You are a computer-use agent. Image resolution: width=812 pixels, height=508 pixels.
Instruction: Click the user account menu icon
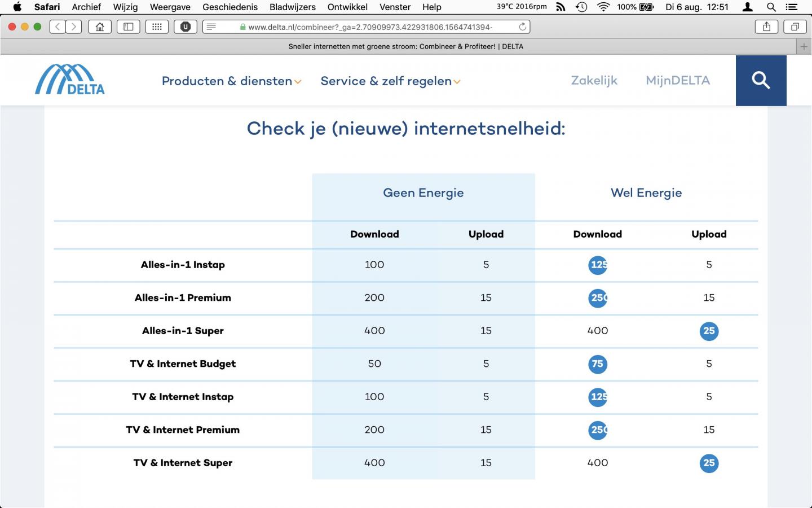tap(748, 7)
